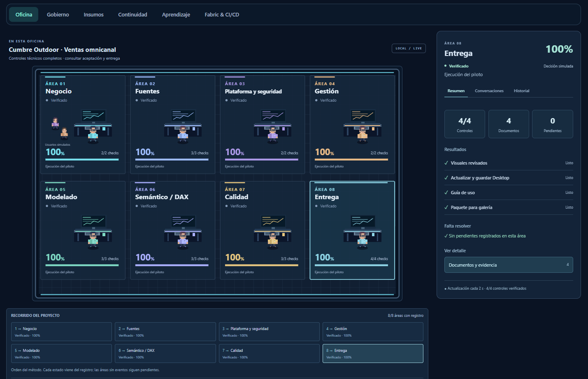Viewport: 588px width, 379px height.
Task: Click the green Verificado status dot in side panel
Action: [446, 66]
